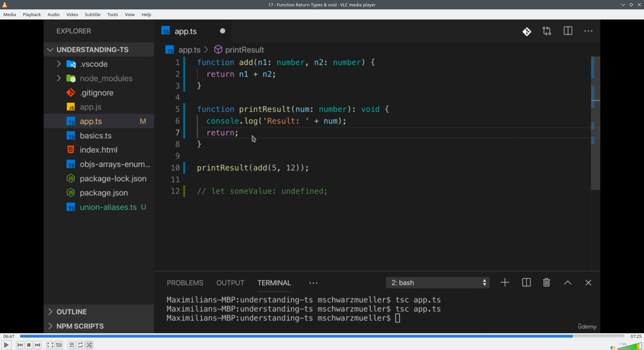Open the Media menu
The width and height of the screenshot is (644, 350).
point(10,15)
